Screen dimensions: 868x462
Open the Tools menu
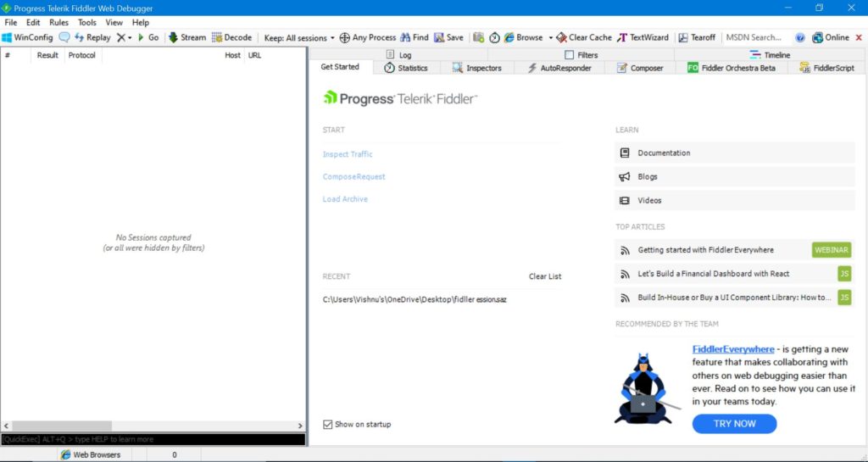point(87,23)
